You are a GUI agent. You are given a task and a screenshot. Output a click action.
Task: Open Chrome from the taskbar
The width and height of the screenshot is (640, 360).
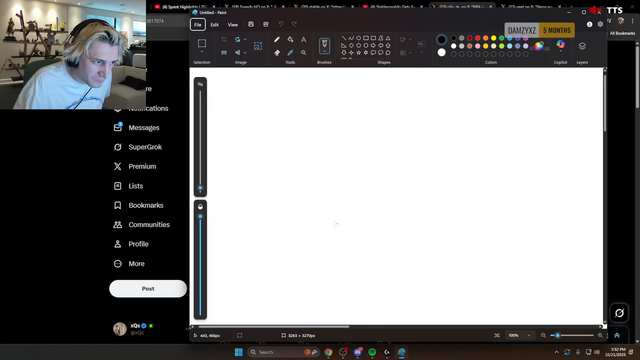tap(328, 352)
